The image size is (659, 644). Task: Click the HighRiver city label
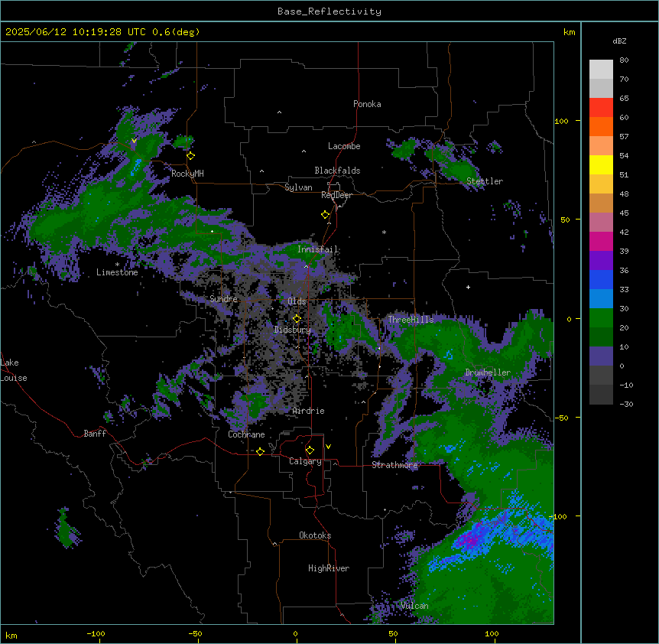point(329,568)
